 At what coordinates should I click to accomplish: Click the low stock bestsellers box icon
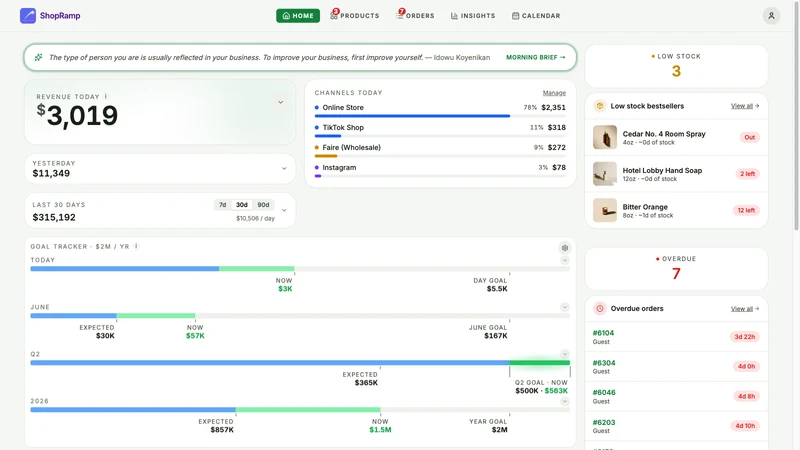click(x=599, y=106)
